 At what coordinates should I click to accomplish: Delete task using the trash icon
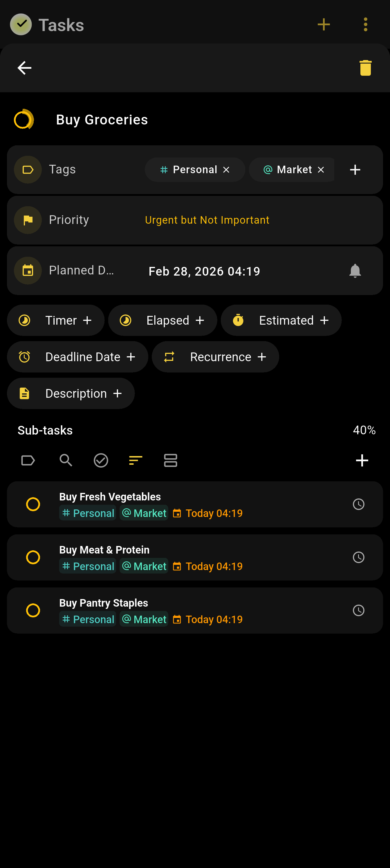point(365,68)
